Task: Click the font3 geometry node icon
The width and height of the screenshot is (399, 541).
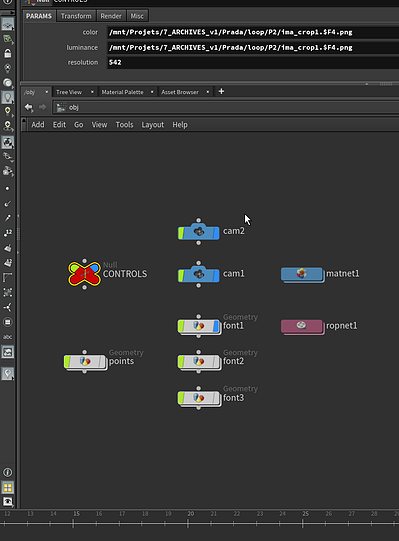Action: click(199, 398)
